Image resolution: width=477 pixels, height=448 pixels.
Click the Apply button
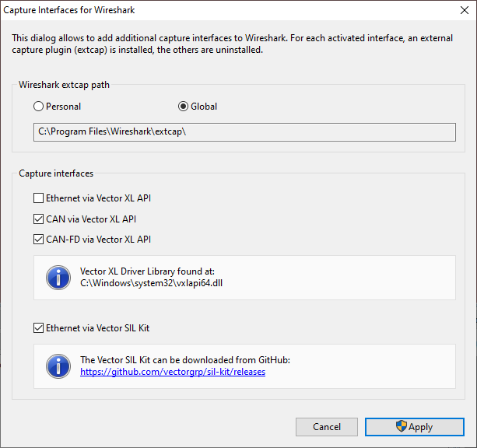415,427
